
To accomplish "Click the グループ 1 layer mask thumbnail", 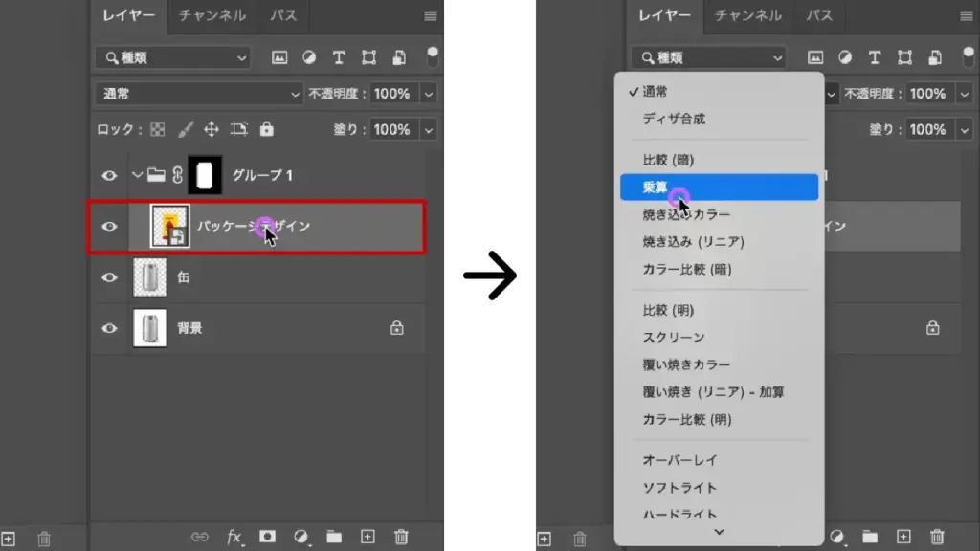I will tap(205, 175).
